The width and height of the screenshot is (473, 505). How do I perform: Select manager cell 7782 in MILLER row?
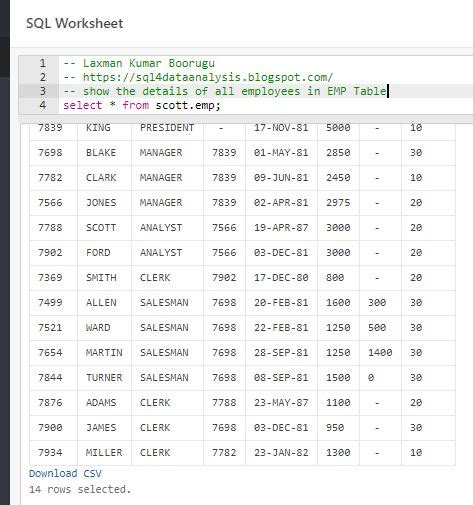tap(224, 453)
